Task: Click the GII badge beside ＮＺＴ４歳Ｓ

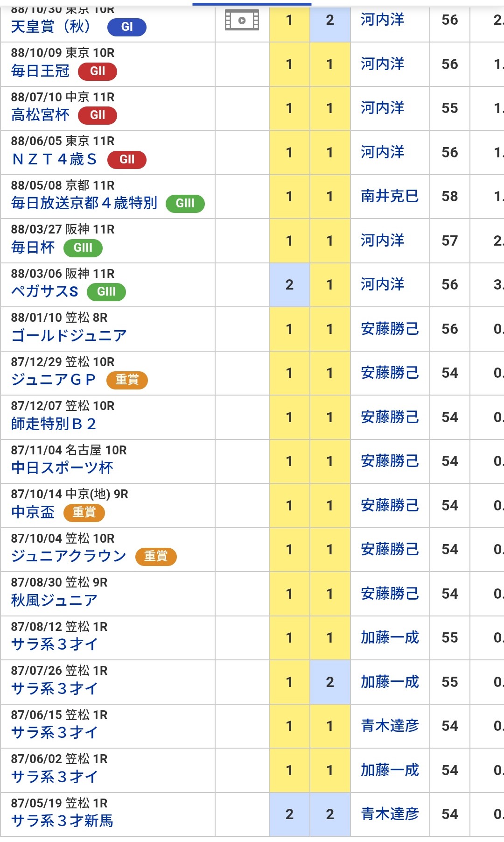Action: click(x=126, y=160)
